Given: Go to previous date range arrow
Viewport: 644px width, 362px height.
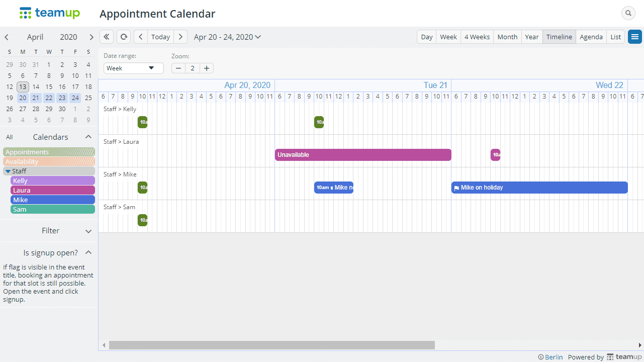Looking at the screenshot, I should 141,37.
